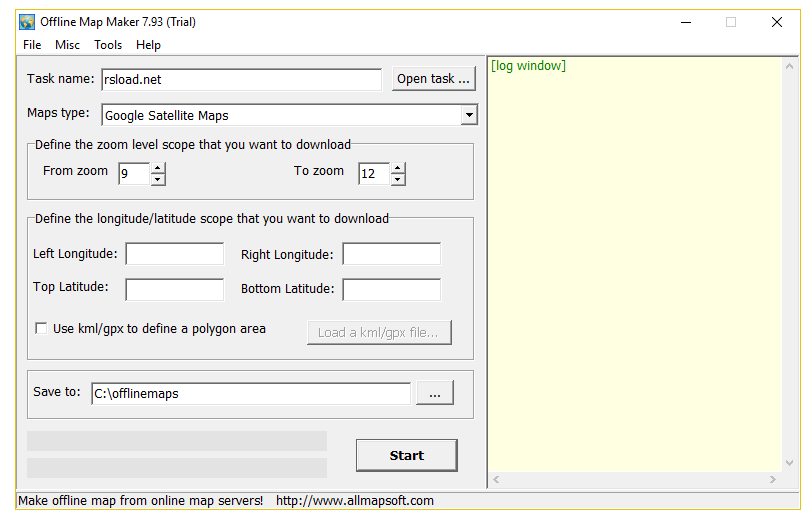The height and width of the screenshot is (529, 812).
Task: Click the Open task button
Action: coord(432,79)
